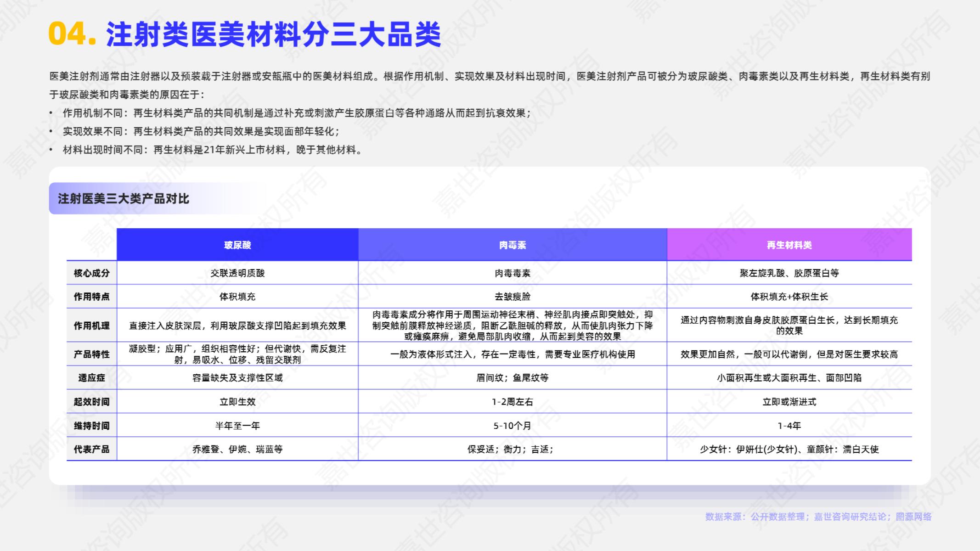Select the 核心成分 row label
The width and height of the screenshot is (980, 551).
pos(92,273)
